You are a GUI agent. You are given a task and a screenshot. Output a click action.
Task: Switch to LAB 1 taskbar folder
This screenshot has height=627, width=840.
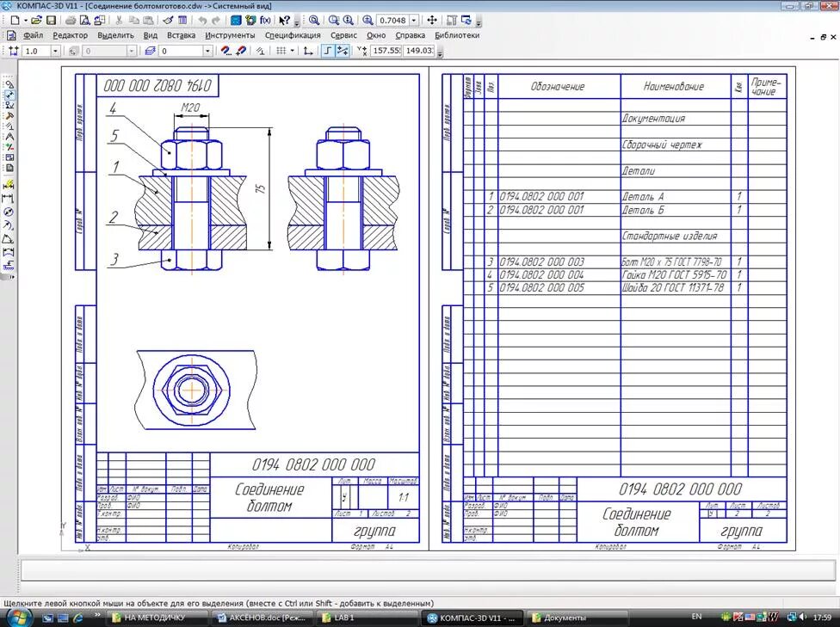coord(367,618)
